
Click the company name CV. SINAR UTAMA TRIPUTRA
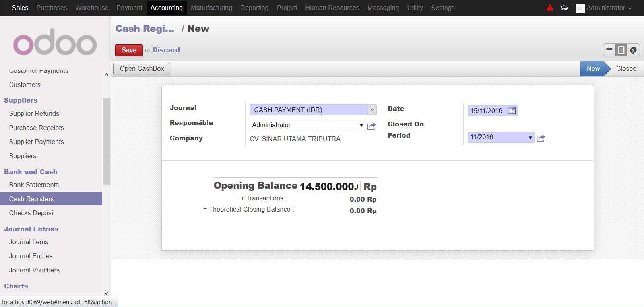coord(295,139)
